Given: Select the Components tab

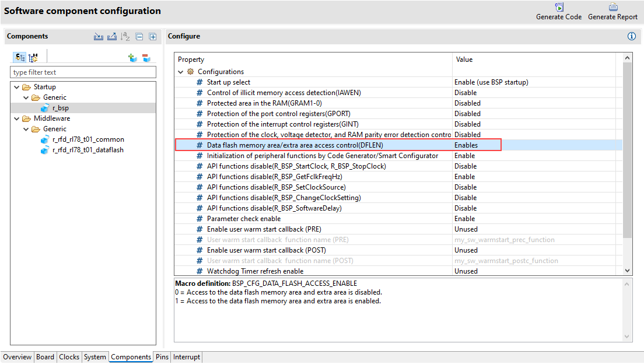Looking at the screenshot, I should pyautogui.click(x=131, y=357).
